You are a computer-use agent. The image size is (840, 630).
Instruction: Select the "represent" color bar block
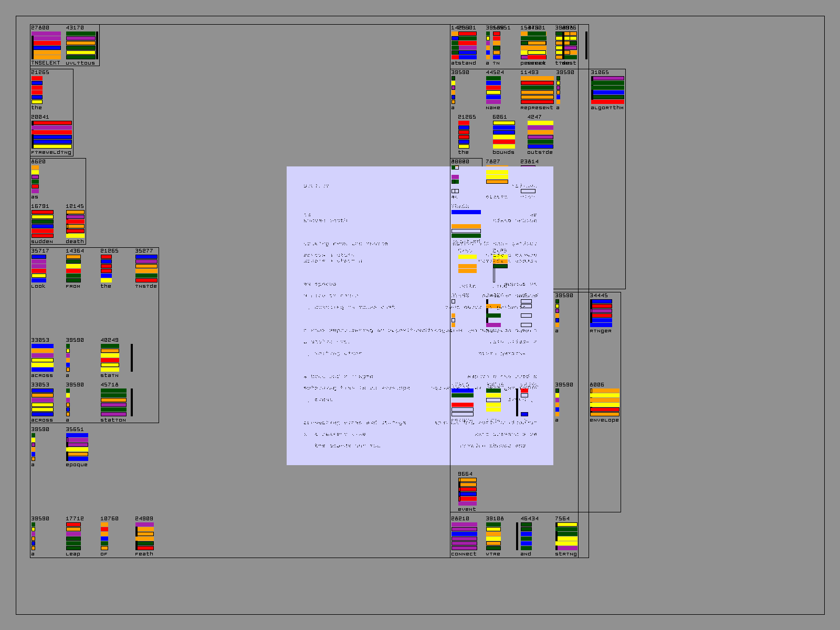537,90
